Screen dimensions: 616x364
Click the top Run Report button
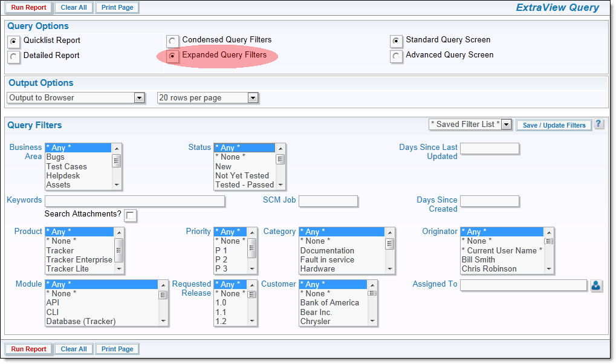[28, 8]
